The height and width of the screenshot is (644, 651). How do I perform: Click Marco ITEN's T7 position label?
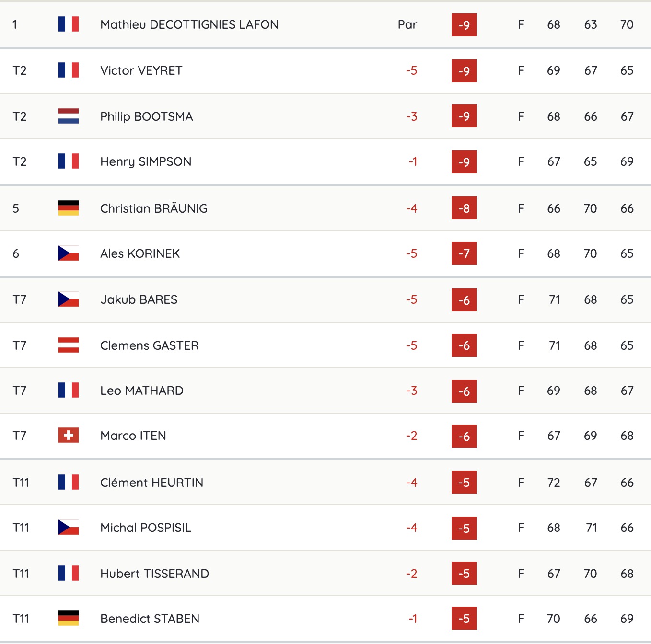[20, 436]
